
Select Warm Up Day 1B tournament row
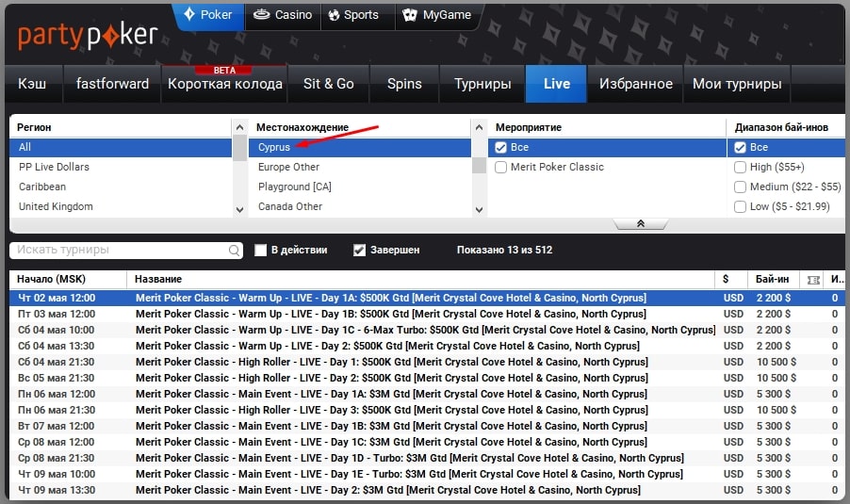click(x=427, y=315)
